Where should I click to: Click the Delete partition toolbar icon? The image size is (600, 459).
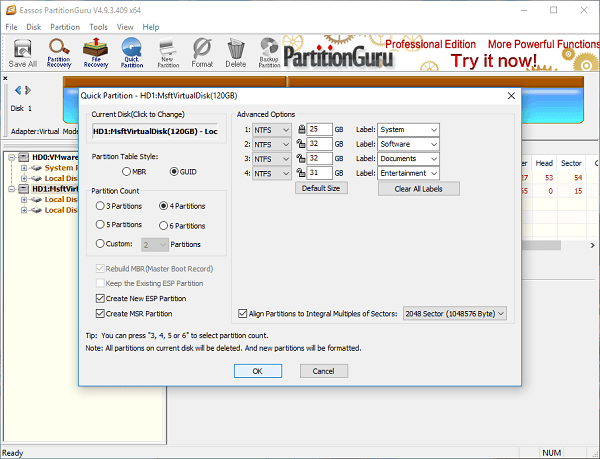pos(235,53)
